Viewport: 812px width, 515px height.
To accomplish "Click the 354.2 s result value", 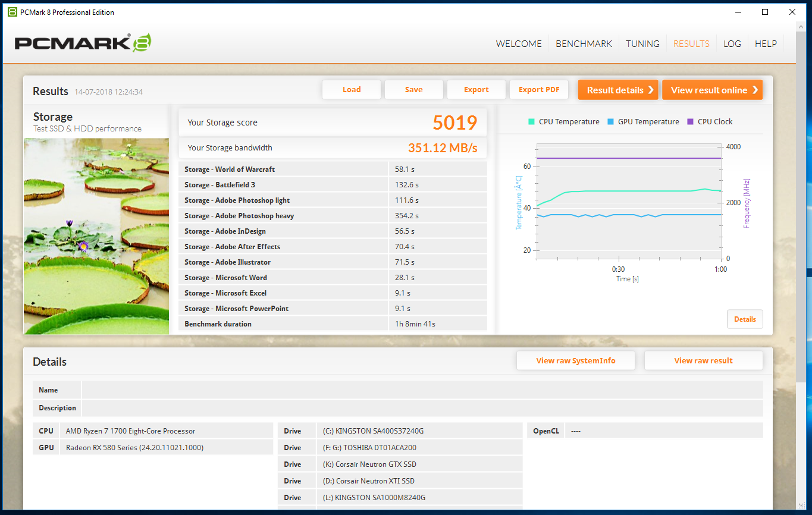I will 407,216.
